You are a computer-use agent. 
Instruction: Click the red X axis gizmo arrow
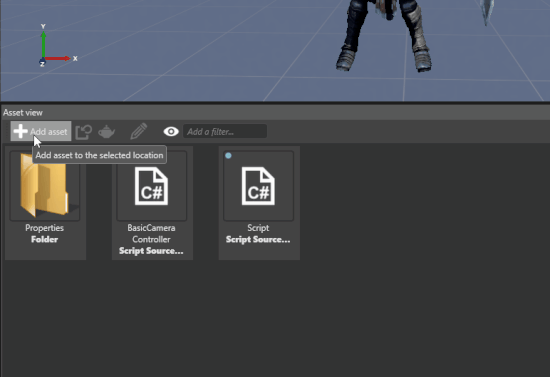point(57,58)
